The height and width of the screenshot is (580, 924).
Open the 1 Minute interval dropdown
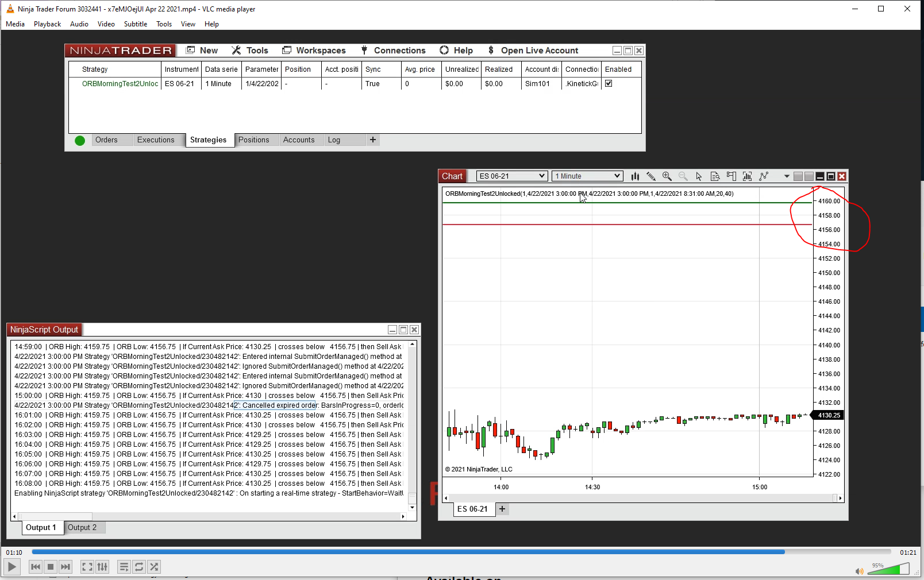[587, 176]
